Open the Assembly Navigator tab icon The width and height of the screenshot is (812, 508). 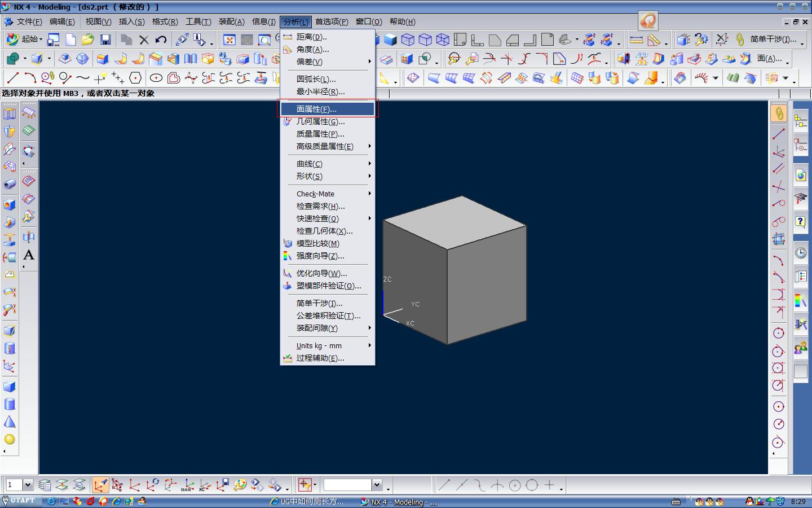pos(801,121)
